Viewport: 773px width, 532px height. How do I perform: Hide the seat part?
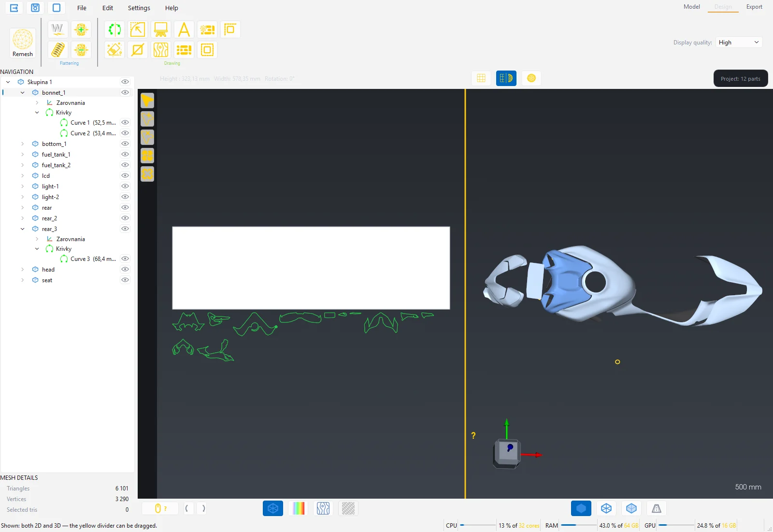(125, 280)
